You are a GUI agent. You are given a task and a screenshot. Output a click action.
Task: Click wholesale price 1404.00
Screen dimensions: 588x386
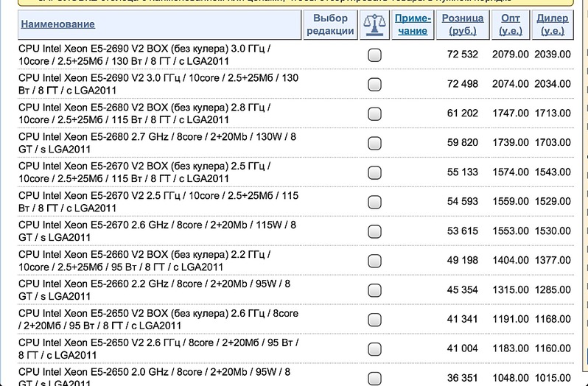[x=511, y=260]
